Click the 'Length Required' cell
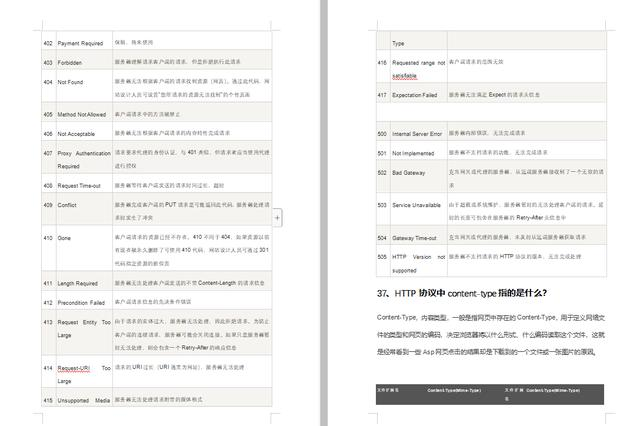Viewport: 640px width, 426px height. pyautogui.click(x=84, y=281)
